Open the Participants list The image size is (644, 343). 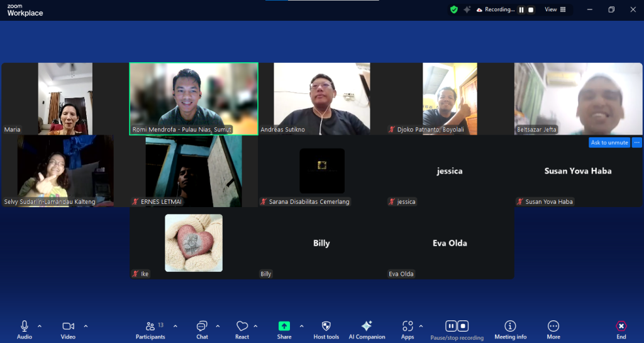(150, 330)
